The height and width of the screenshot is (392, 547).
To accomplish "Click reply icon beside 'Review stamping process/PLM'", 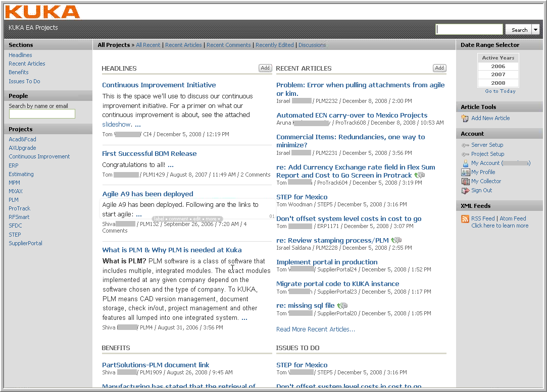I will [396, 241].
